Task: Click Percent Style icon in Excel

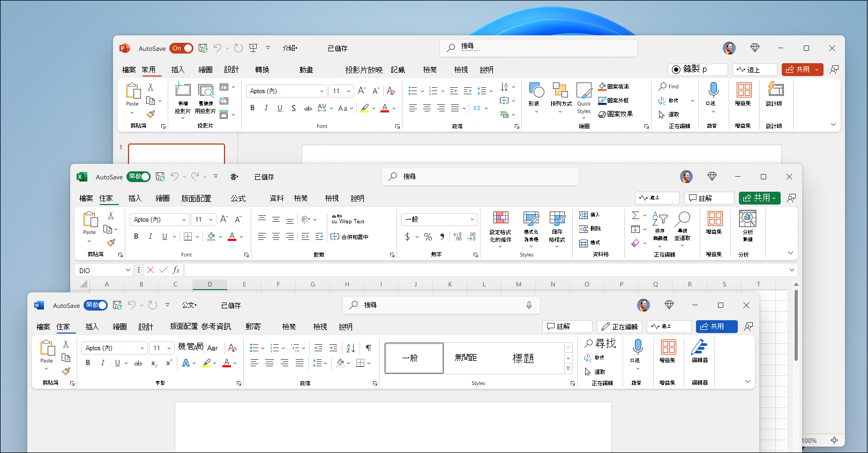Action: (x=428, y=237)
